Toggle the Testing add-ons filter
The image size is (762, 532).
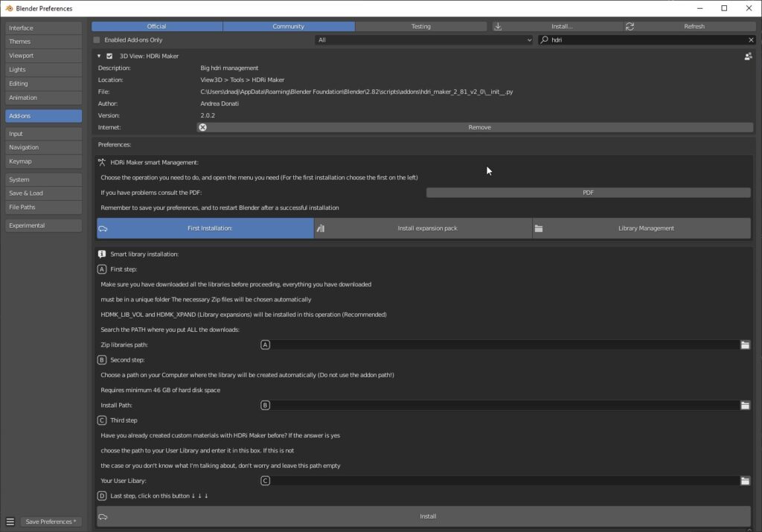[x=421, y=26]
